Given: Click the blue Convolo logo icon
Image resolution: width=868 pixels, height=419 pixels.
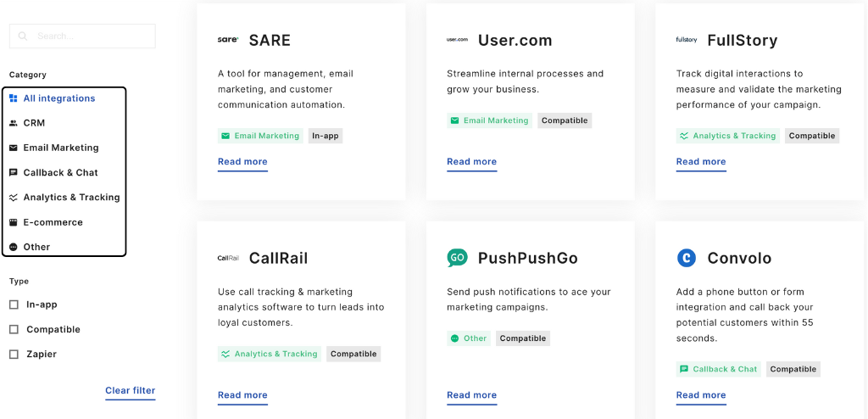Looking at the screenshot, I should (x=687, y=258).
